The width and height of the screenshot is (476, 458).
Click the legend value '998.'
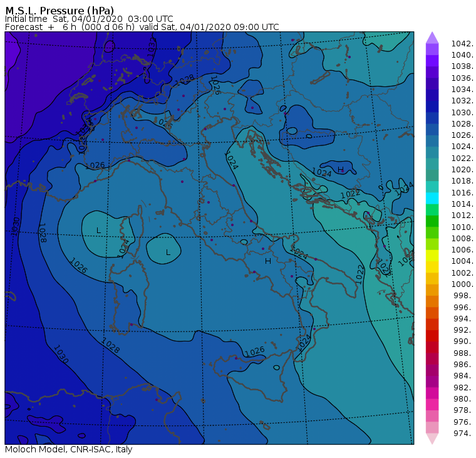[x=463, y=296]
